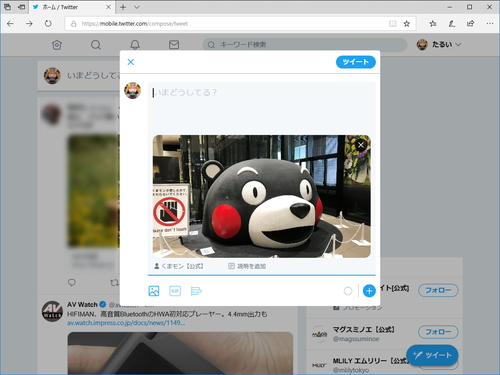Focus the キーワード検索 search box
Image resolution: width=500 pixels, height=375 pixels.
[305, 45]
